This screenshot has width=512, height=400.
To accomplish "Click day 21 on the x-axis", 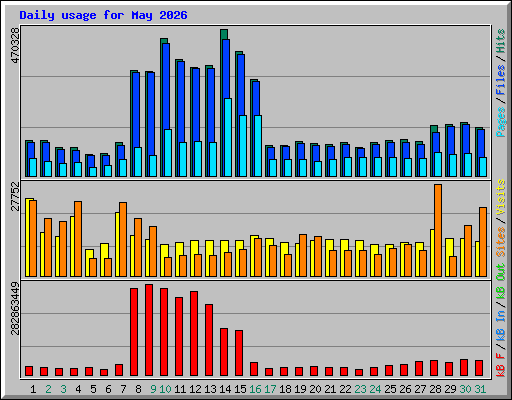I will click(x=330, y=389).
